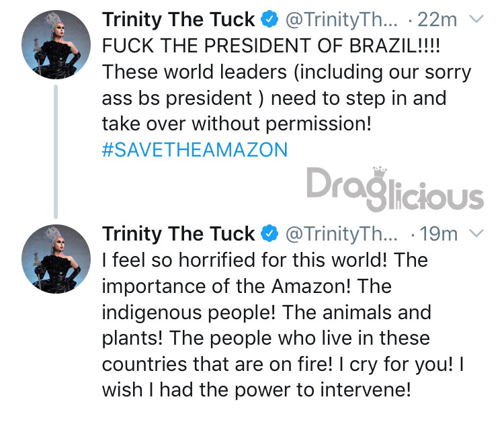
Task: Click the crown icon in the Draglicious logo
Action: pos(380,171)
